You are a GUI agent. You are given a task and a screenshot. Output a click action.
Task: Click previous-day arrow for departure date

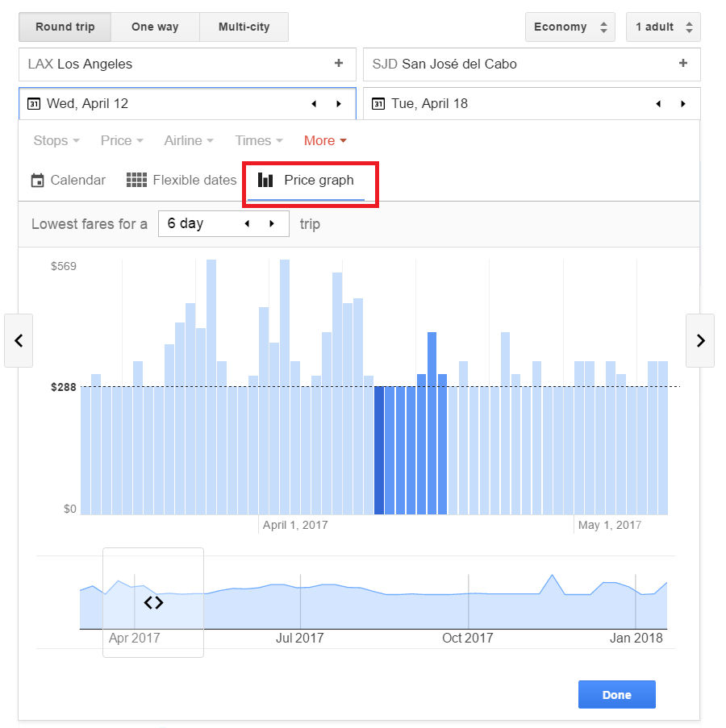tap(314, 104)
